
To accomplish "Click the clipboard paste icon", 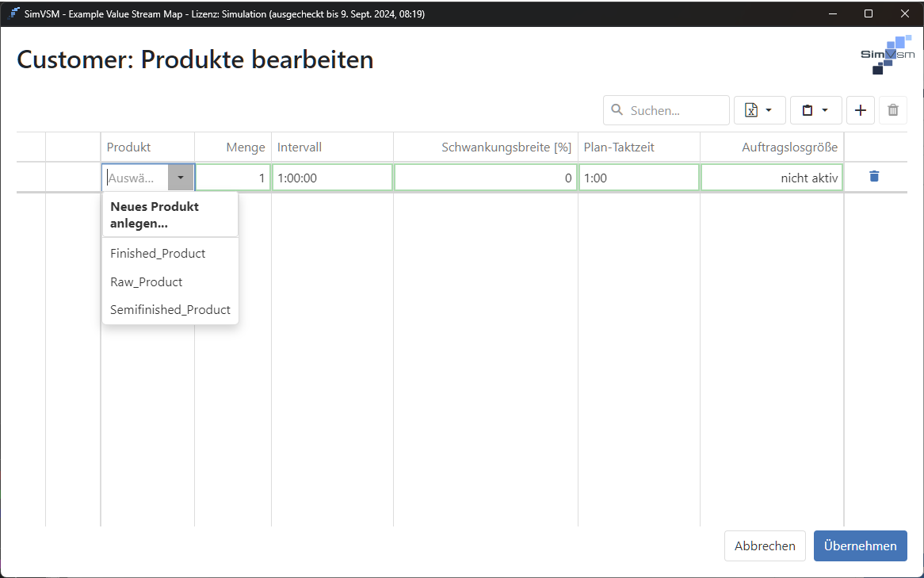I will click(x=808, y=109).
